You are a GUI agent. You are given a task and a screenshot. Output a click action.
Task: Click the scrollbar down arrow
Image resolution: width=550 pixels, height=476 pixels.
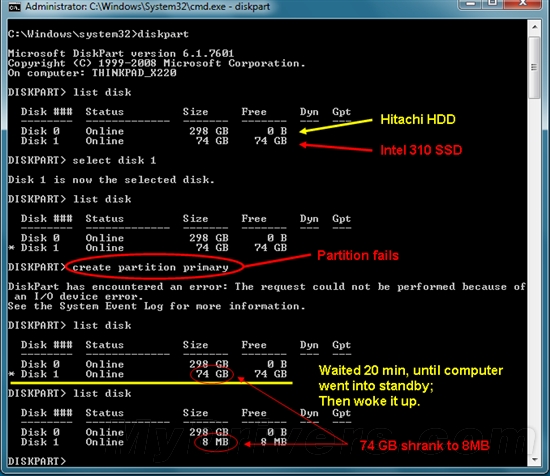click(x=534, y=460)
